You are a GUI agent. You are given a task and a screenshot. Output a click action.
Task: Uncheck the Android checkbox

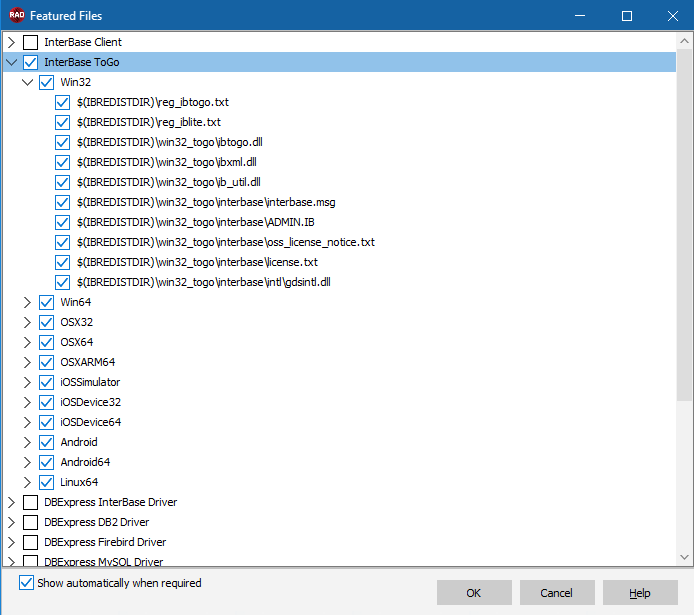(46, 442)
